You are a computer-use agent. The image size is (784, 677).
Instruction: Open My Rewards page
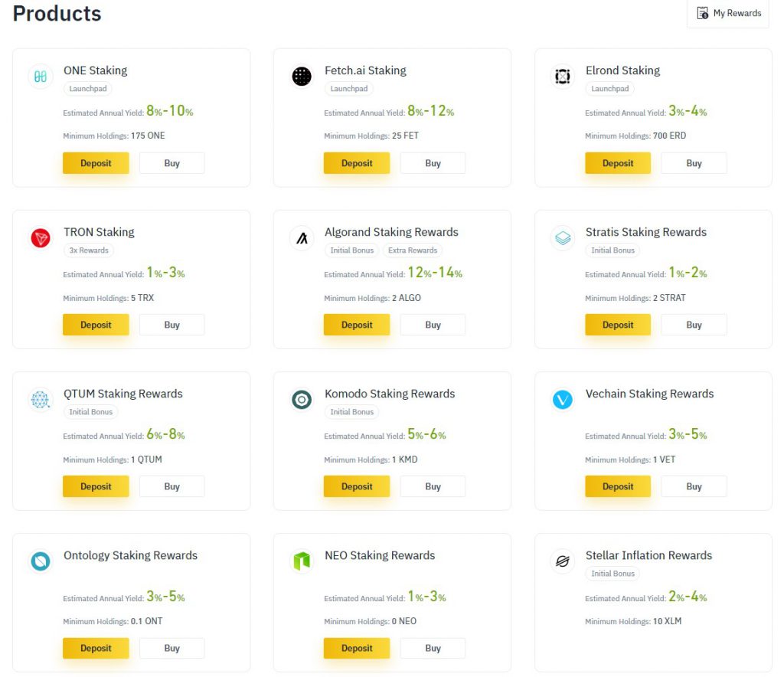click(729, 14)
